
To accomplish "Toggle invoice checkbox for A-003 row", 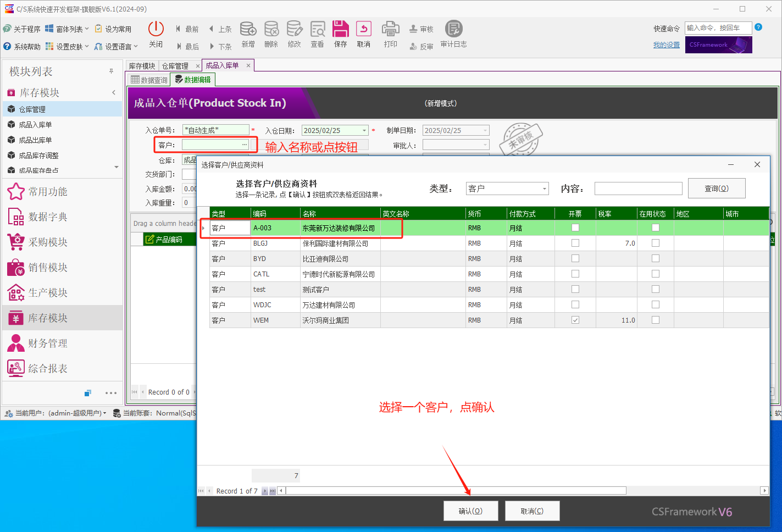I will pyautogui.click(x=575, y=228).
